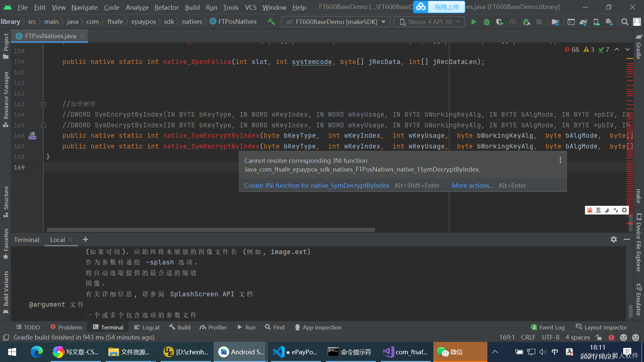
Task: Start debugging via the bug icon
Action: 486,21
